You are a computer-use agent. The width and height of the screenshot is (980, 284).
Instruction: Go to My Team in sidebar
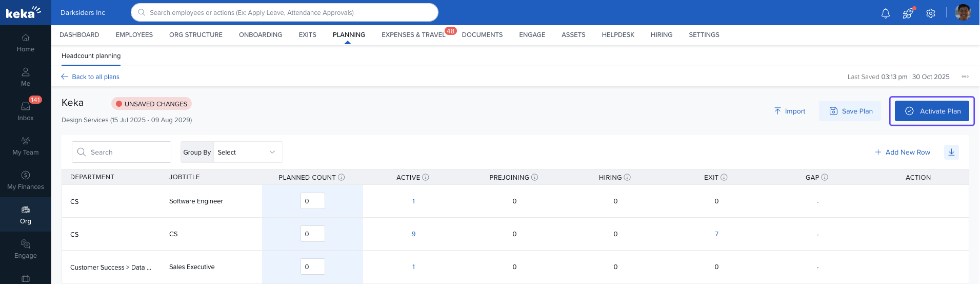pyautogui.click(x=26, y=145)
